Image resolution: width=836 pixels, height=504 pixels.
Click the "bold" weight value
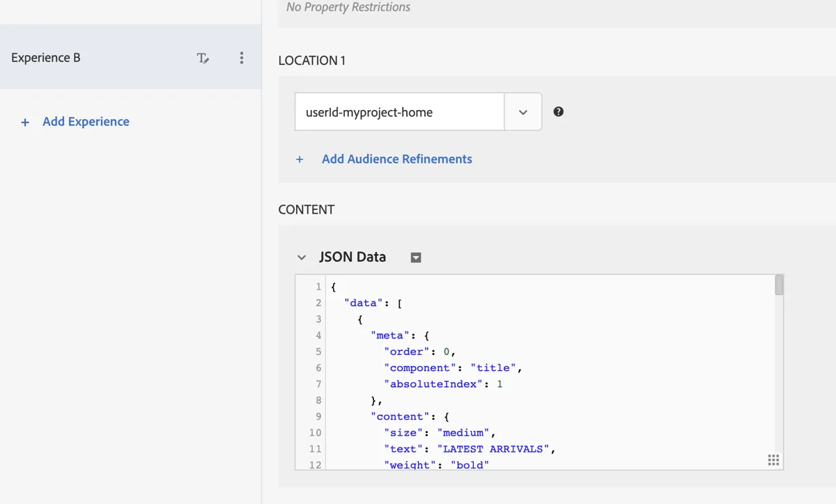coord(470,465)
